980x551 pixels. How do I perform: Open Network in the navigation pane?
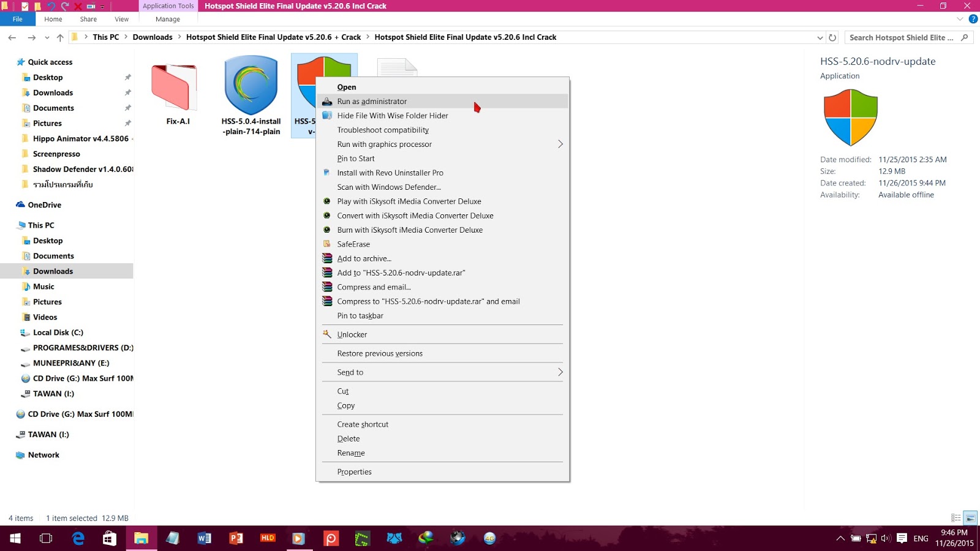pos(43,455)
